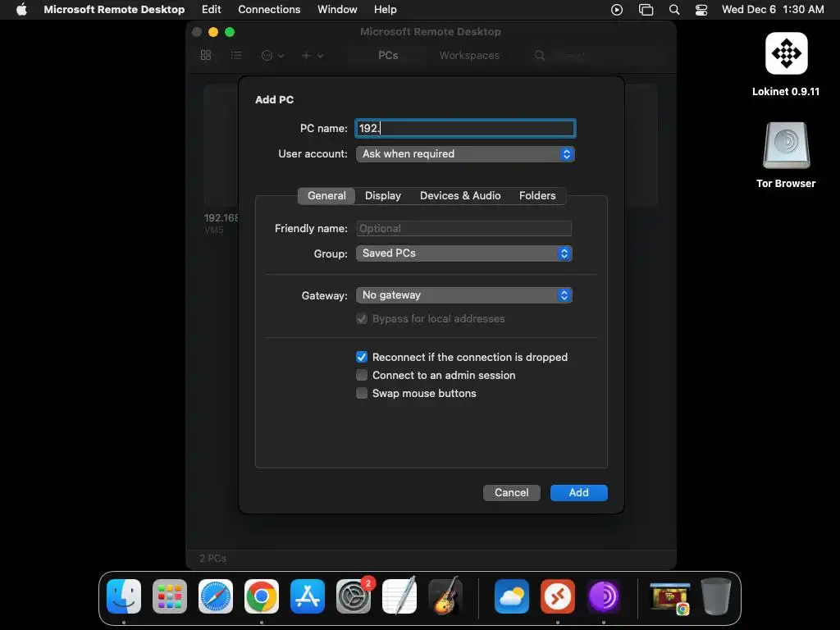
Task: Open the downloads stack in dock
Action: coord(669,597)
